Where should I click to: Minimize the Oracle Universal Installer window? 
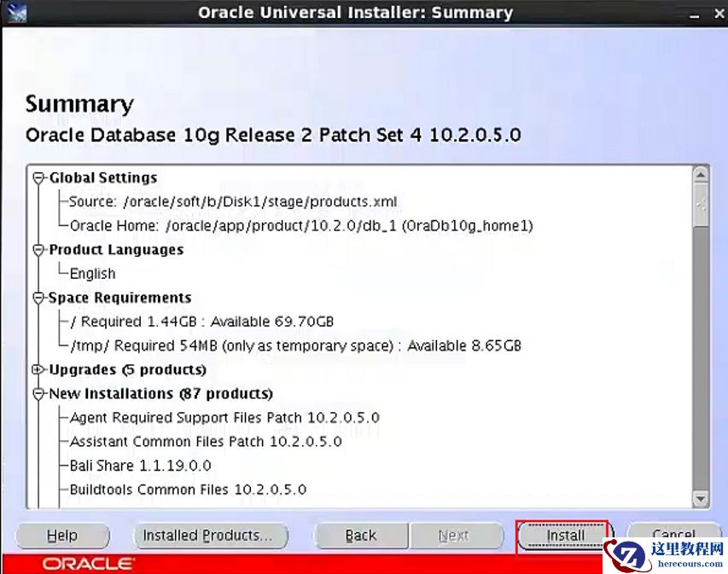pos(694,14)
